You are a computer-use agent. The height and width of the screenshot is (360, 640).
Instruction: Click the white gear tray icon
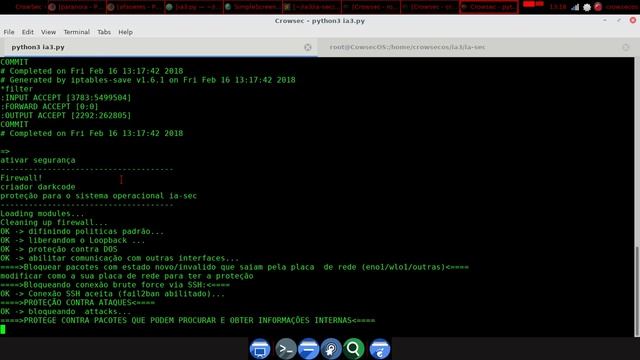click(587, 7)
